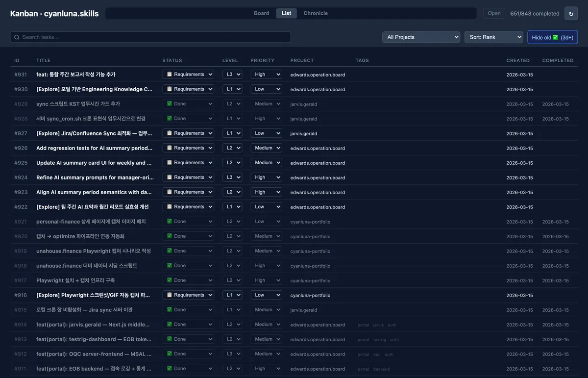This screenshot has height=378, width=588.
Task: Open level dropdown for task #924
Action: click(x=232, y=177)
